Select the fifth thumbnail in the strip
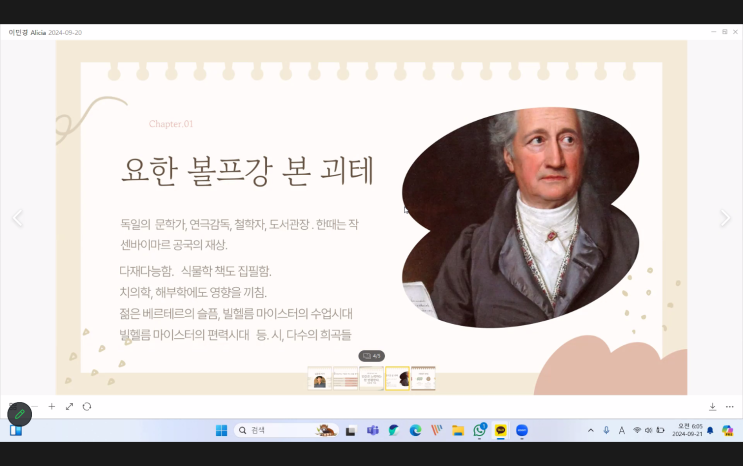 (423, 378)
